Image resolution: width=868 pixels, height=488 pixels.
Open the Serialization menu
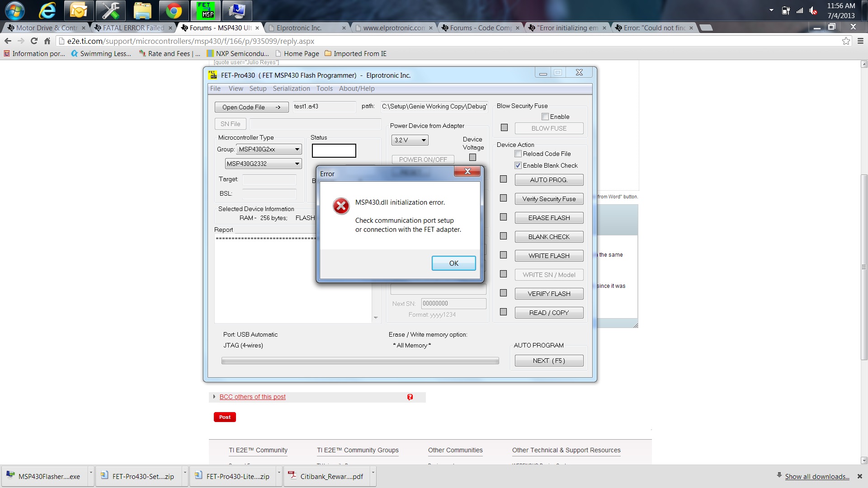coord(291,89)
